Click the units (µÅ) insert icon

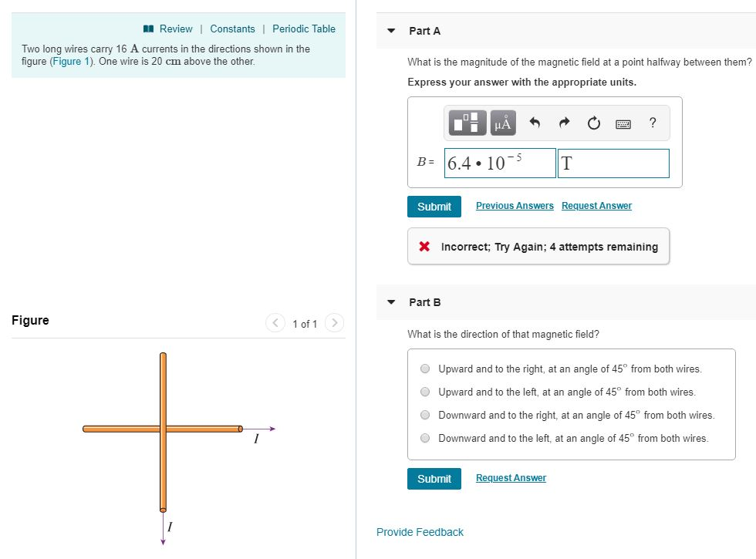[x=502, y=123]
